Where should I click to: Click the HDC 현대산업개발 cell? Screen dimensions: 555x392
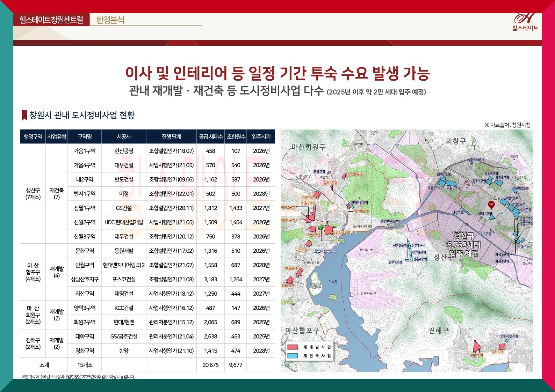click(x=124, y=222)
